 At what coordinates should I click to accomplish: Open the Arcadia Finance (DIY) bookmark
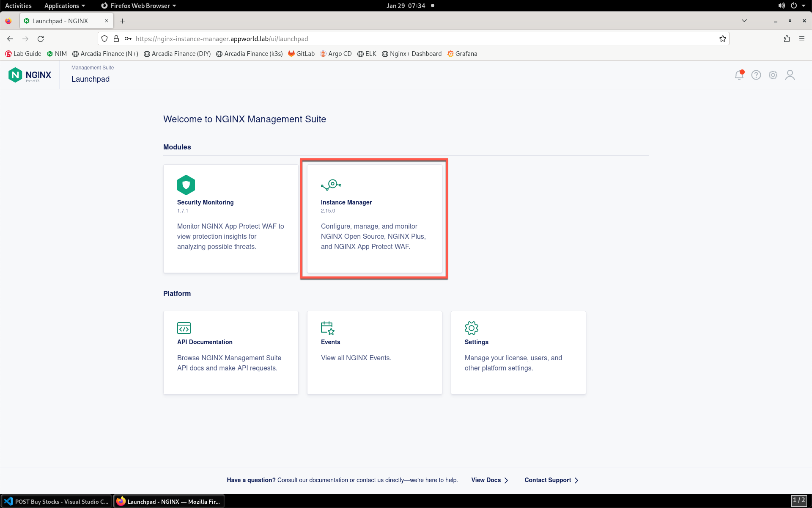click(x=177, y=54)
